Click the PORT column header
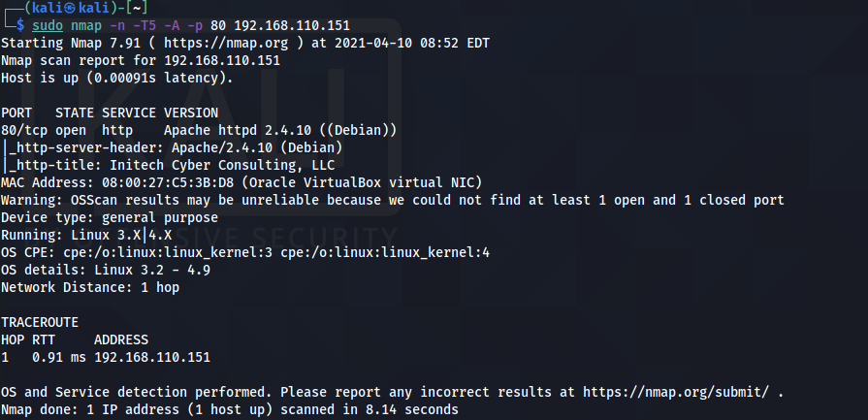Image resolution: width=868 pixels, height=420 pixels. pos(16,113)
